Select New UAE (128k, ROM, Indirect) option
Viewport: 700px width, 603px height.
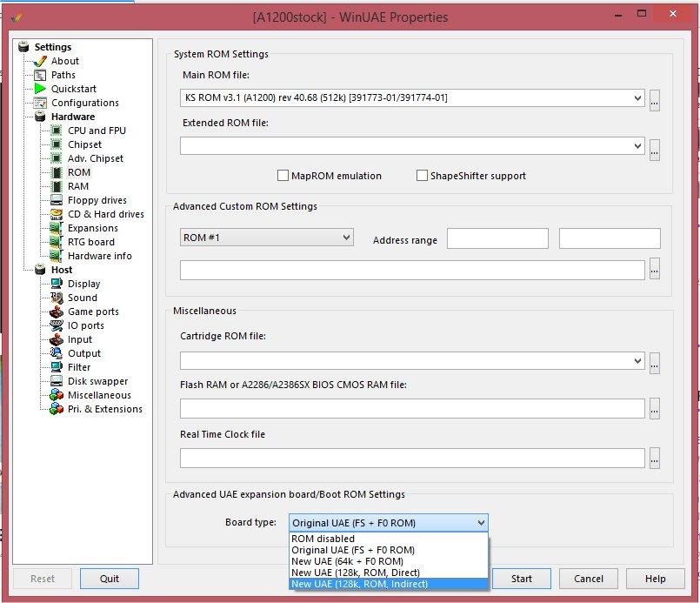[389, 584]
